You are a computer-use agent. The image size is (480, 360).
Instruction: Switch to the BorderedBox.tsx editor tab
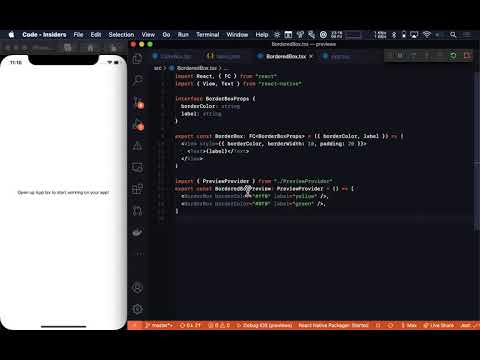click(x=285, y=56)
